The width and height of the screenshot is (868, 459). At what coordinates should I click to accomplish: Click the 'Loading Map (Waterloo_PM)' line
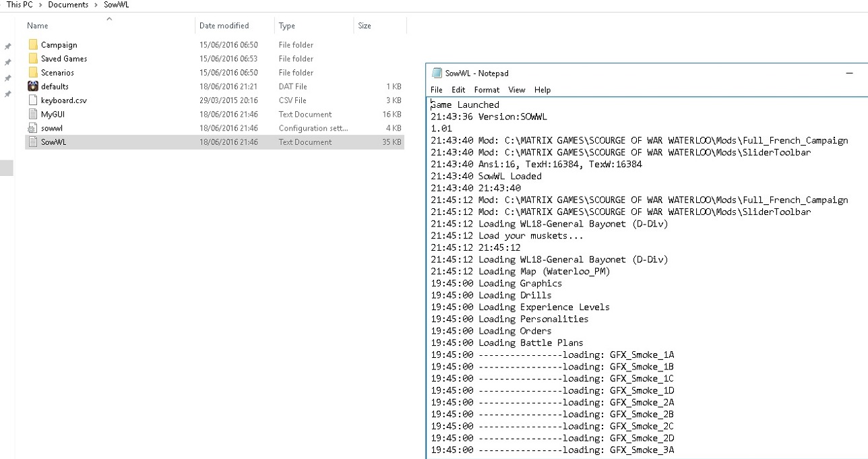click(520, 272)
